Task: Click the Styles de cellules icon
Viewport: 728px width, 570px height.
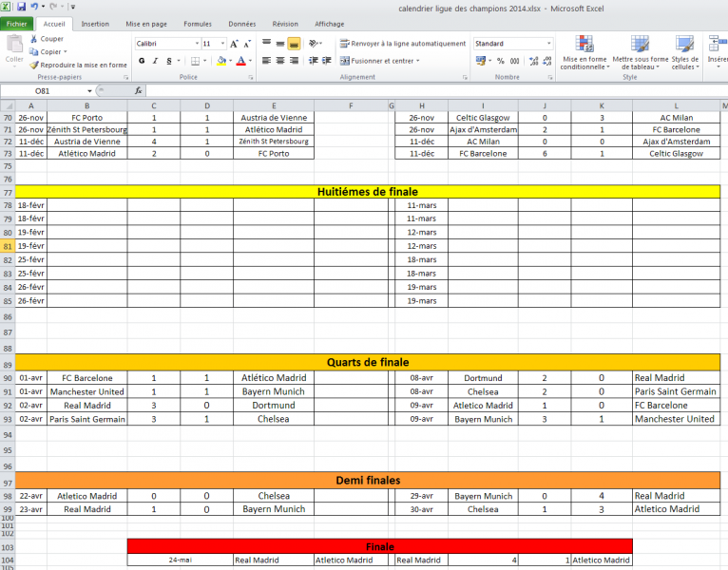Action: click(x=684, y=44)
